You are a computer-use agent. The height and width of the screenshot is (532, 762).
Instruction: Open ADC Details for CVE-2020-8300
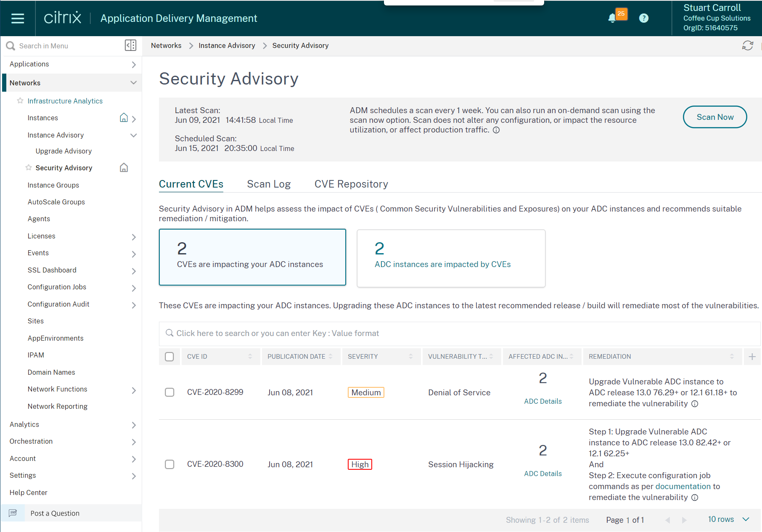542,473
